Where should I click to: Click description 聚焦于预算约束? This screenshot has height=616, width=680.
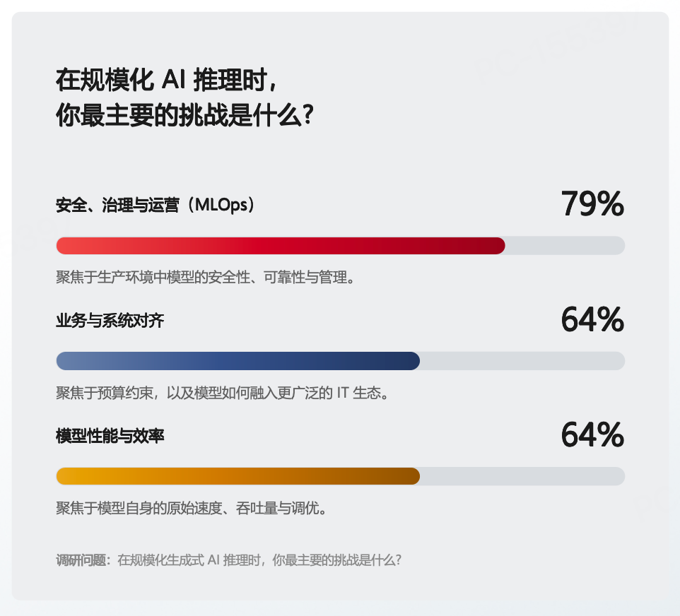[x=223, y=393]
